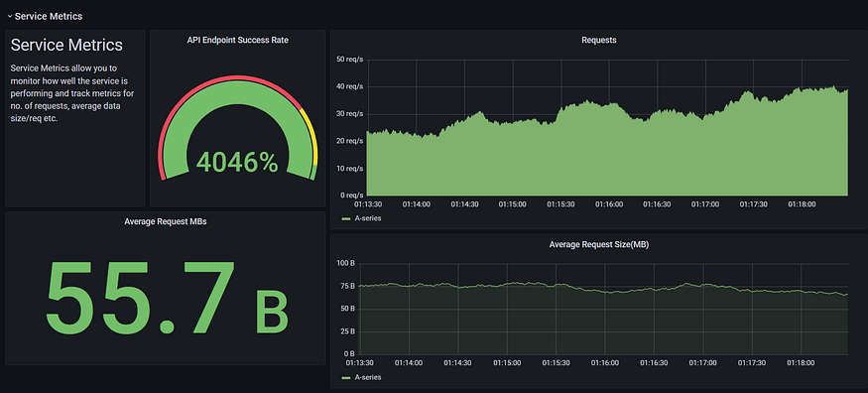868x393 pixels.
Task: Click the 100 B axis label
Action: click(x=346, y=263)
